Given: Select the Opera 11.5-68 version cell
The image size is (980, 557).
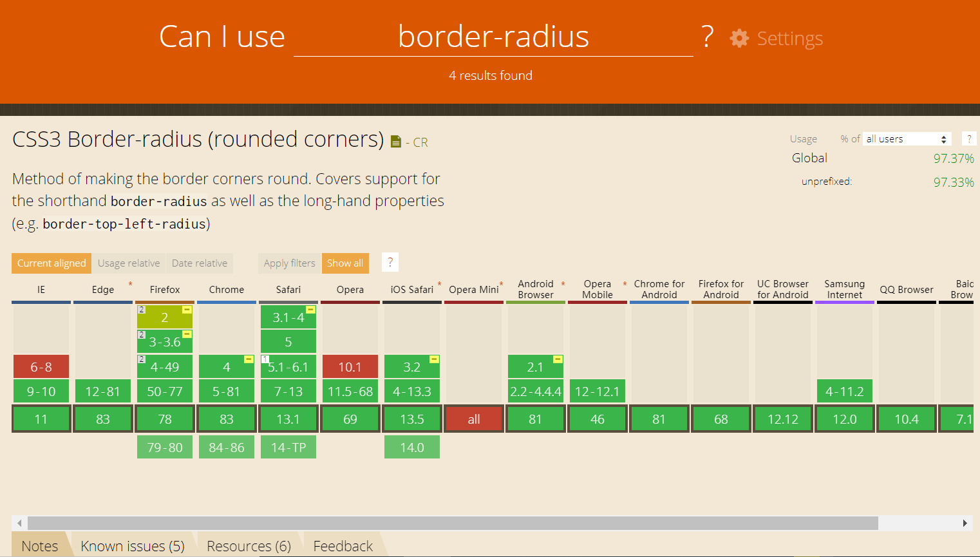Looking at the screenshot, I should pyautogui.click(x=350, y=392).
